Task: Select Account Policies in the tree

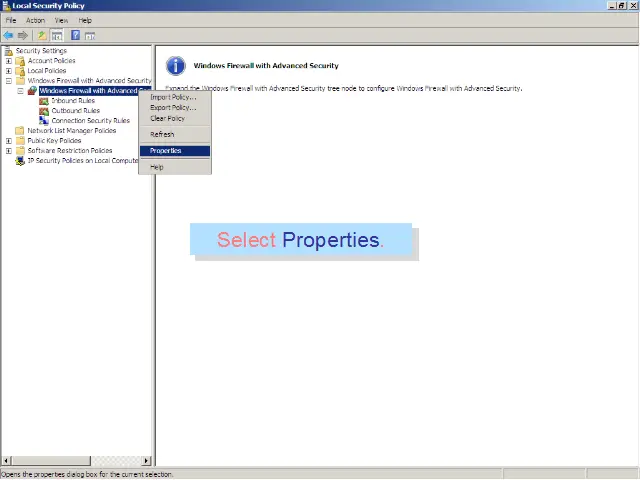Action: [51, 61]
